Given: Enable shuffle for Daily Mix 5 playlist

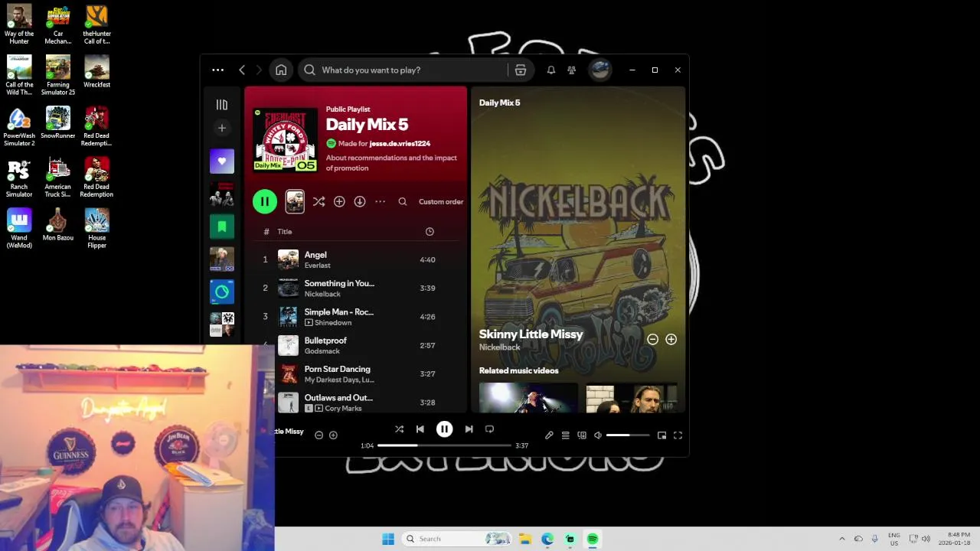Looking at the screenshot, I should (318, 201).
